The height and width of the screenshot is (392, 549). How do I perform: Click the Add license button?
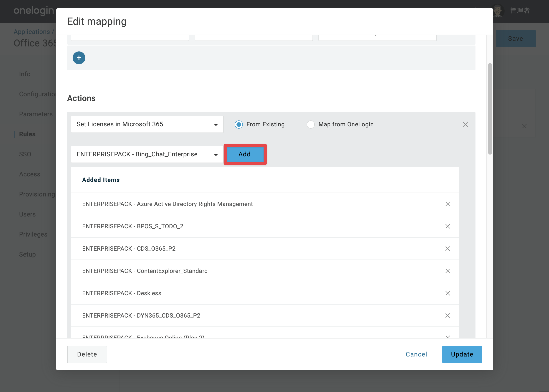pos(245,154)
